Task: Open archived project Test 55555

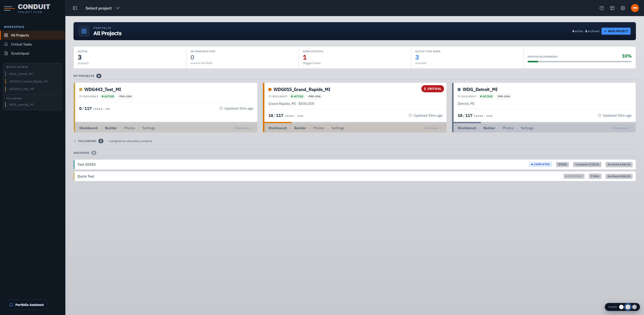Action: 355,164
